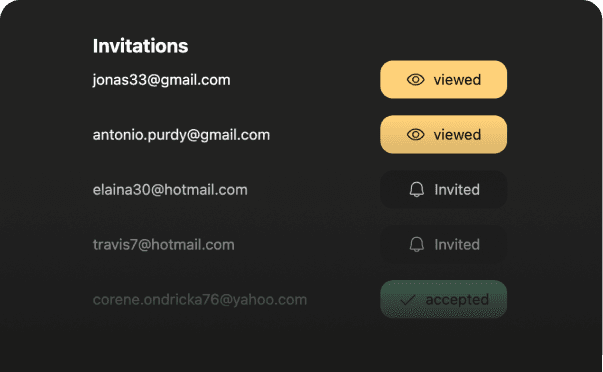Click the "accepted" text in the green badge
This screenshot has height=372, width=603.
tap(457, 300)
